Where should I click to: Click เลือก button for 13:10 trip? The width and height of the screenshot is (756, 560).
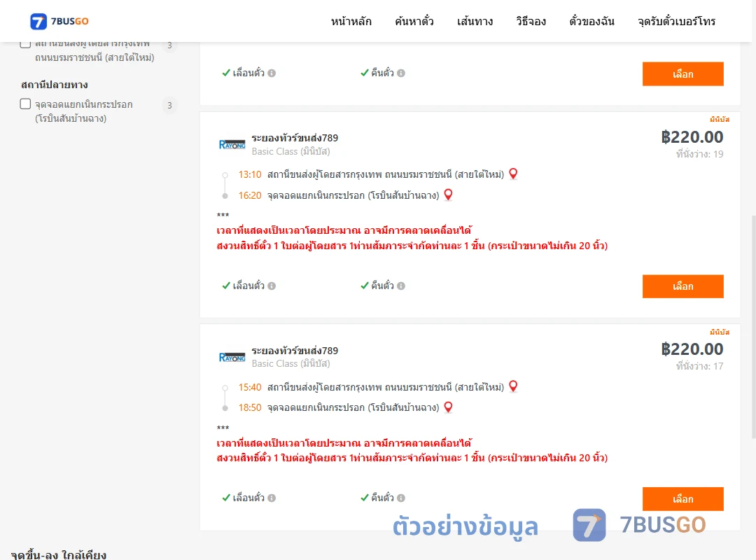pos(682,286)
